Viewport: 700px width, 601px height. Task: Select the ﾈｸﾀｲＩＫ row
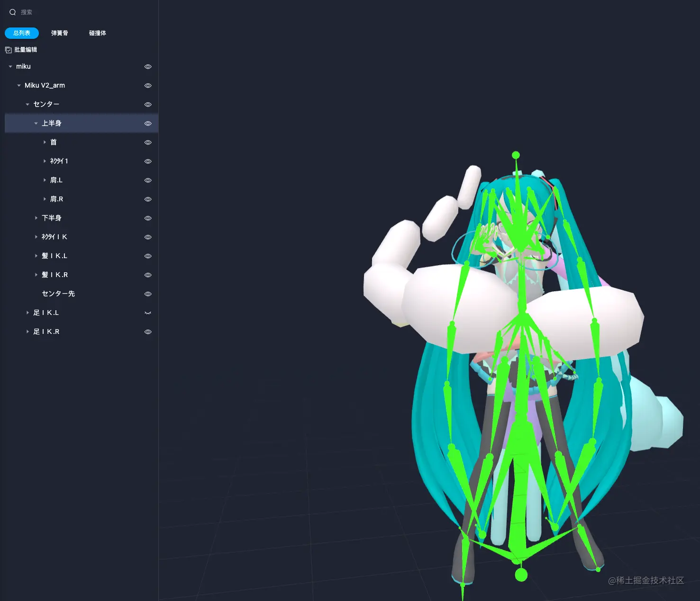(x=82, y=237)
